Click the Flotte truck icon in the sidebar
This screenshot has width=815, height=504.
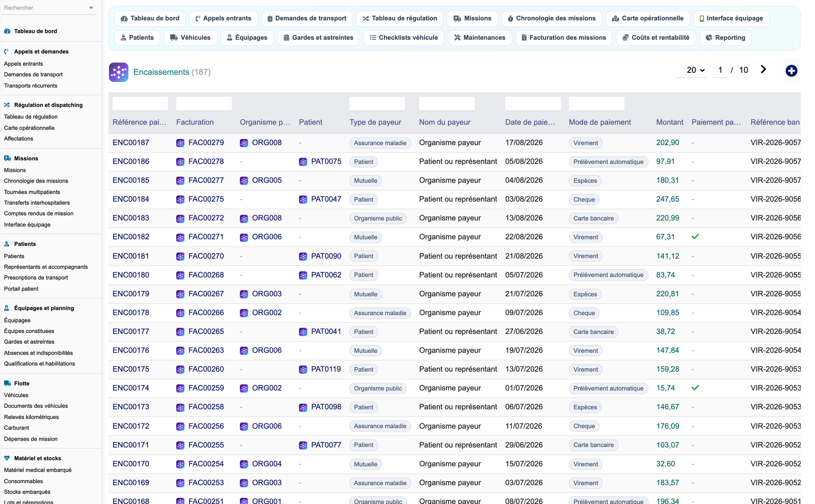coord(7,383)
